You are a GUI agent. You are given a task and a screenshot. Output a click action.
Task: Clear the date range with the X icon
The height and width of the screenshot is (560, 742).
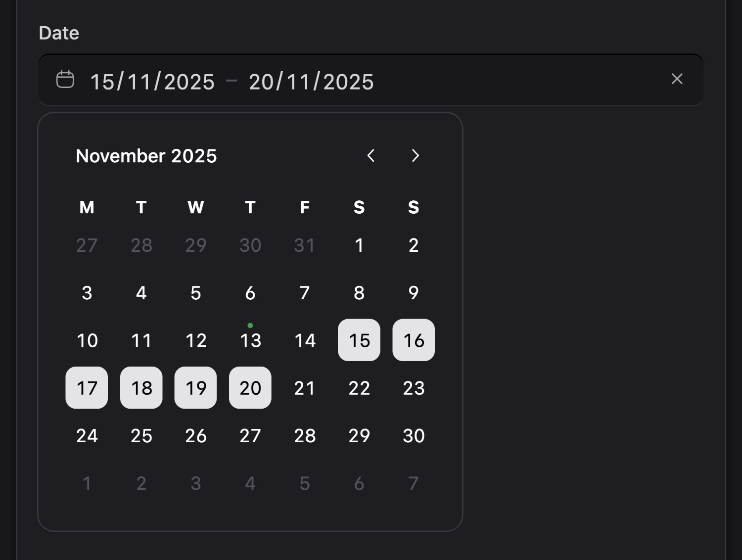[677, 79]
